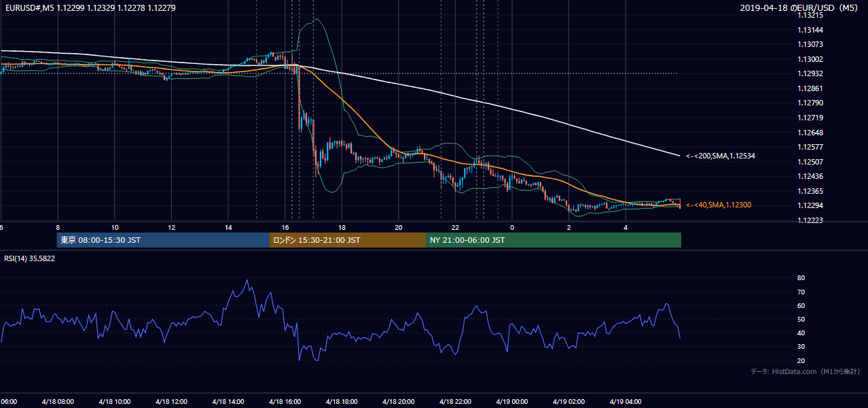Click hour label 0 under the price chart
This screenshot has height=408, width=868.
(512, 227)
